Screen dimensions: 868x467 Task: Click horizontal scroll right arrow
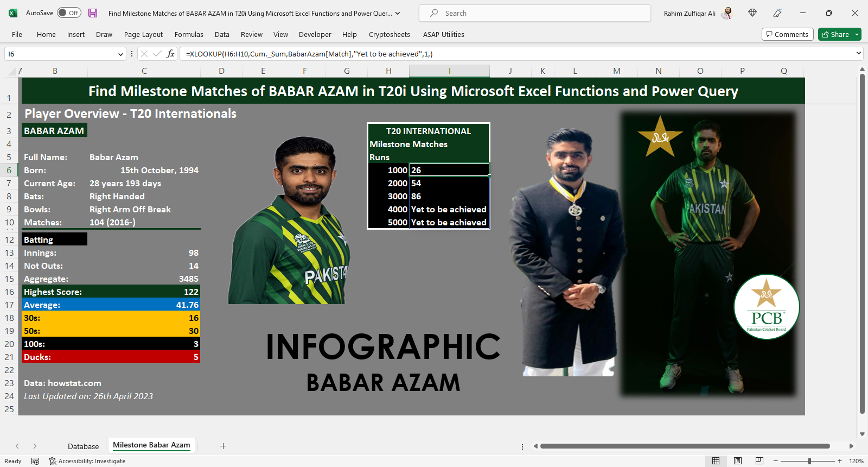click(851, 446)
